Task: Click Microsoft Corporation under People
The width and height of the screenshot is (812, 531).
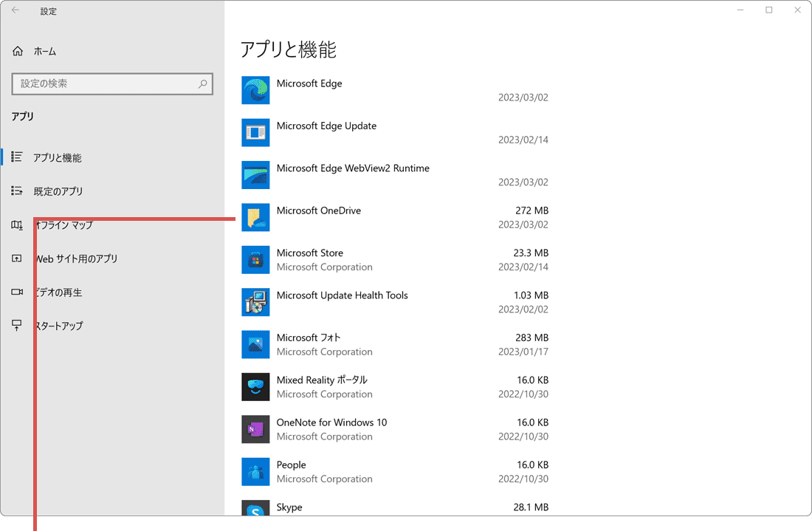Action: (x=324, y=479)
